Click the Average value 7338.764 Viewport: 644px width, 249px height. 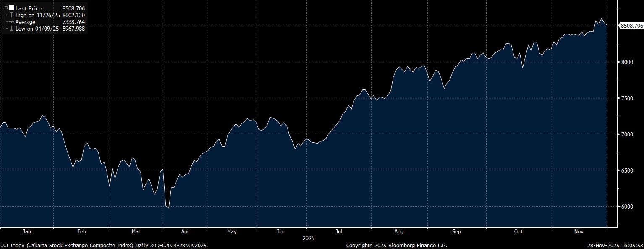pyautogui.click(x=73, y=22)
